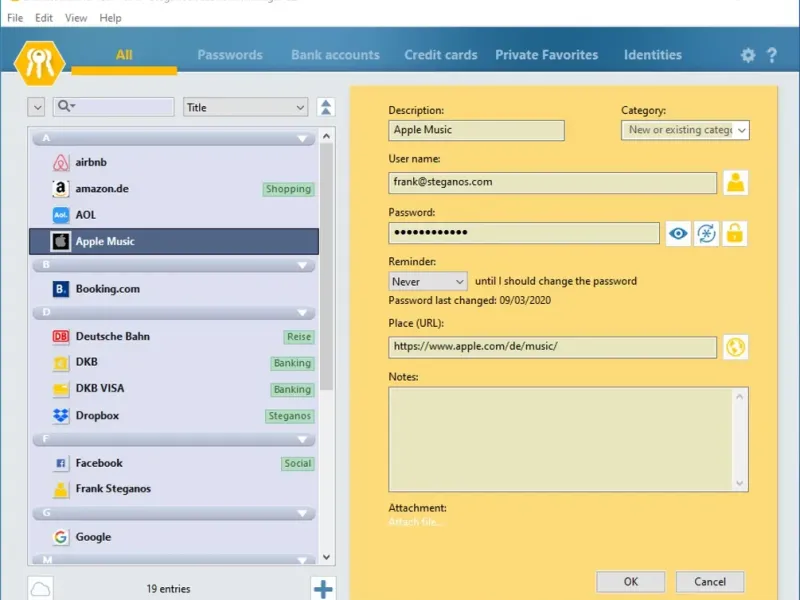The width and height of the screenshot is (800, 600).
Task: Open help via the question mark icon
Action: pyautogui.click(x=771, y=55)
